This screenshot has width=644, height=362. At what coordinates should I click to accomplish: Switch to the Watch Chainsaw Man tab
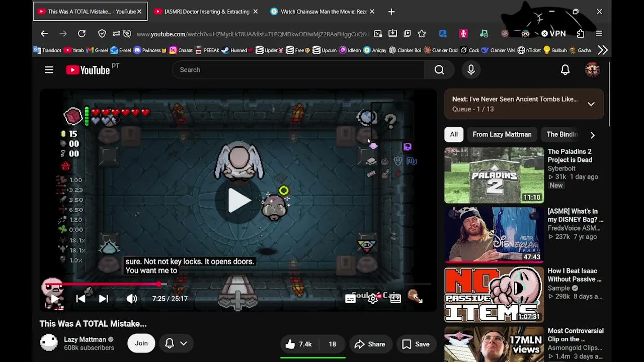coord(323,12)
